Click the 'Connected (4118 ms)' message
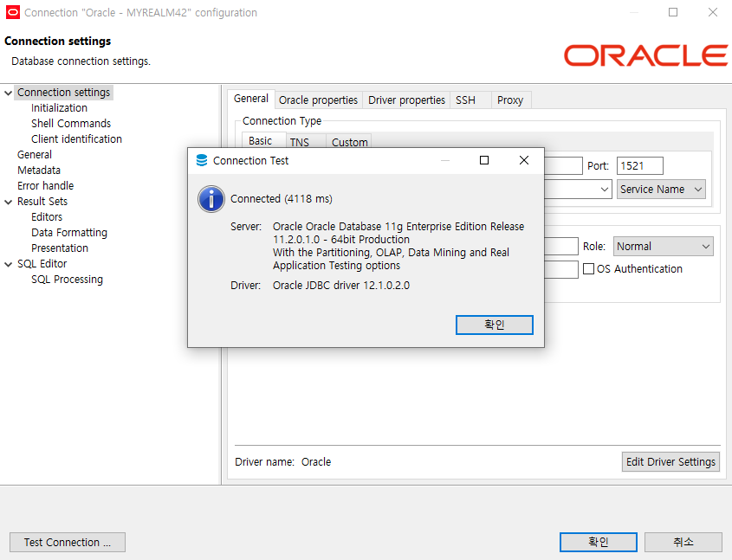Screen dimensions: 732x560 point(282,199)
